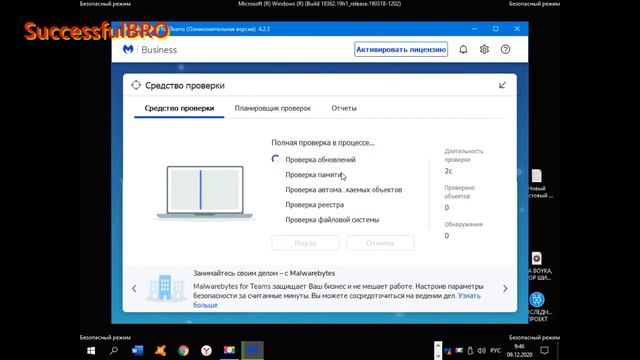Click the Malwarebytes logo icon
Screen dimensions: 640x360
[x=128, y=49]
